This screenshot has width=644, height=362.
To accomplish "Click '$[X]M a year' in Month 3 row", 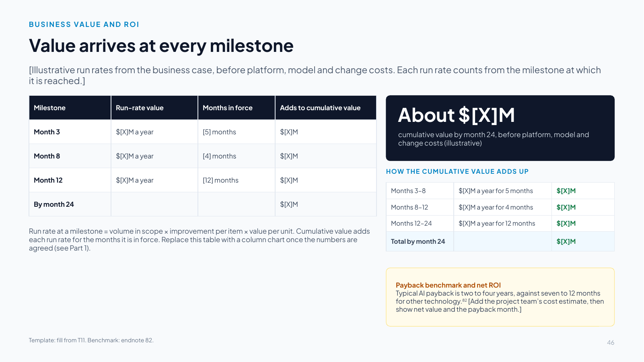I will click(135, 132).
